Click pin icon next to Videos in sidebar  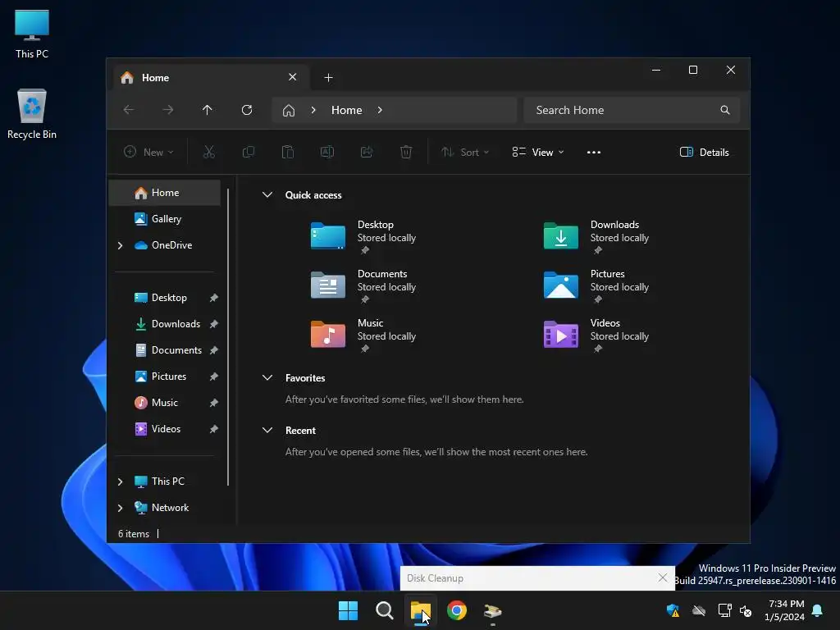[x=214, y=429]
